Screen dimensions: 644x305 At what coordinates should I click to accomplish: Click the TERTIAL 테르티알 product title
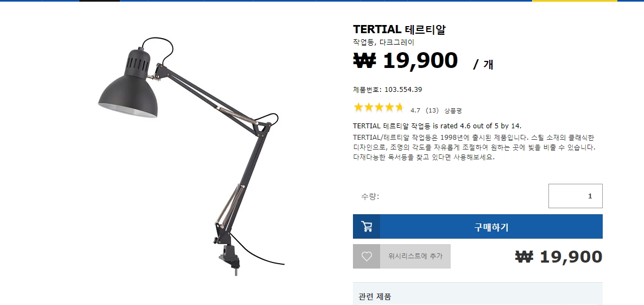point(399,29)
